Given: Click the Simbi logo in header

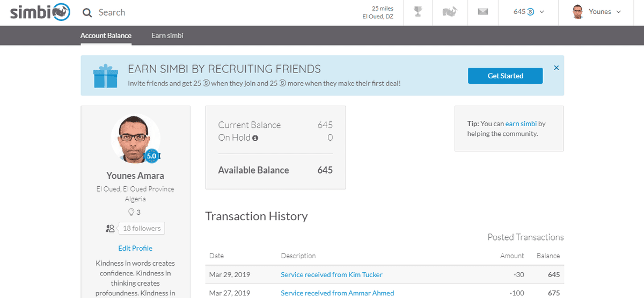Looking at the screenshot, I should [40, 12].
